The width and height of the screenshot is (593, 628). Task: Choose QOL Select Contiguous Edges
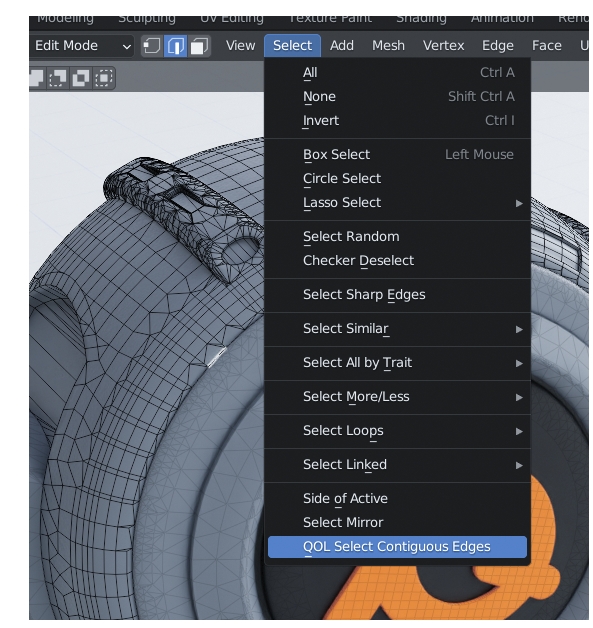tap(397, 547)
